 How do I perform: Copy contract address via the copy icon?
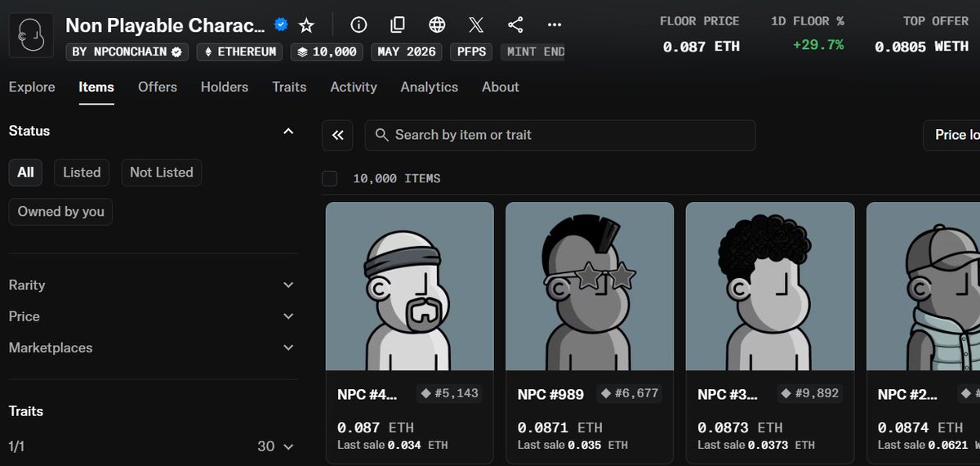(398, 25)
